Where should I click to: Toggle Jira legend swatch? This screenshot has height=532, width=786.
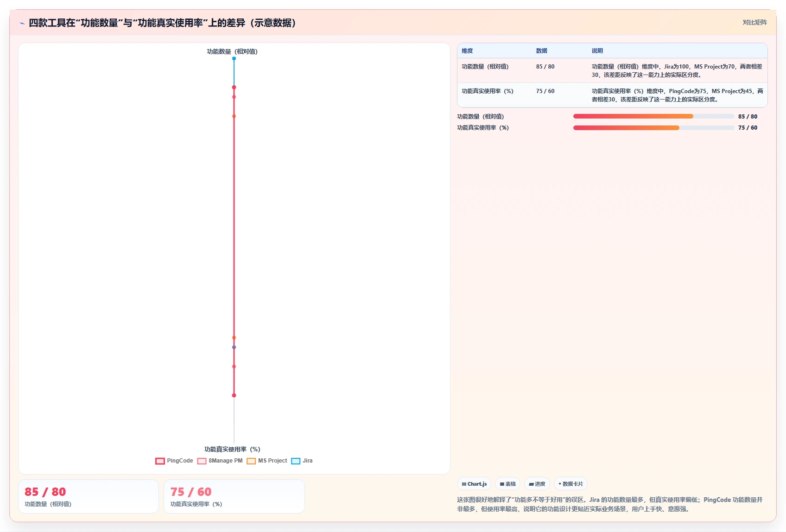296,461
